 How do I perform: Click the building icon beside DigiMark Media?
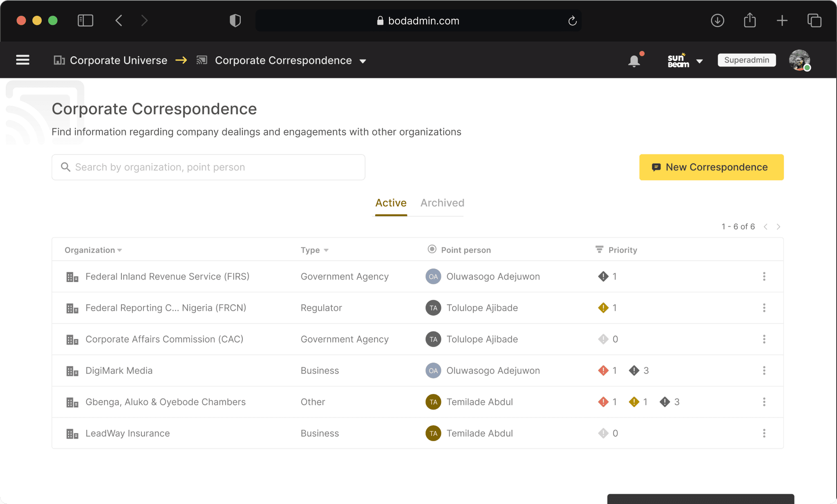tap(72, 371)
